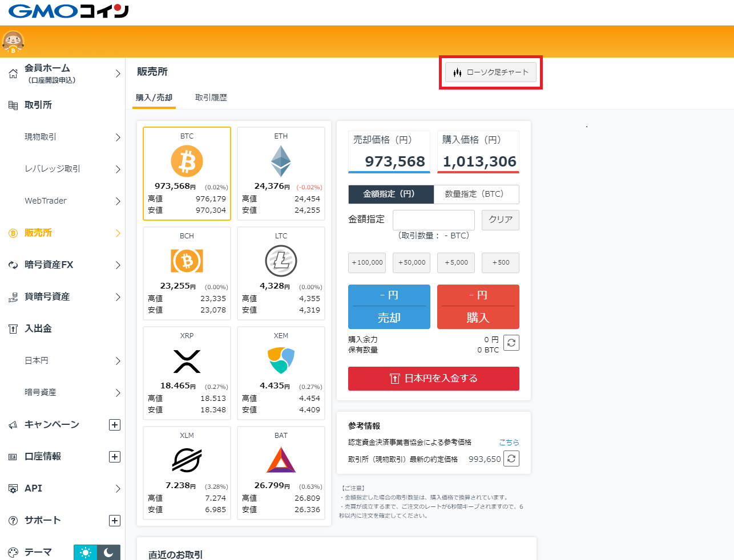The image size is (734, 560).
Task: Click the refresh icon beside 約定価格
Action: click(x=511, y=458)
